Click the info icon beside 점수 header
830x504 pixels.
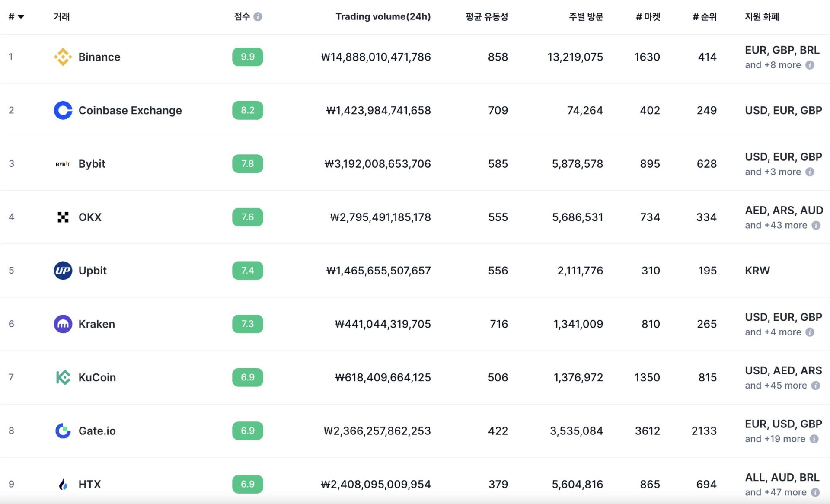click(x=258, y=16)
